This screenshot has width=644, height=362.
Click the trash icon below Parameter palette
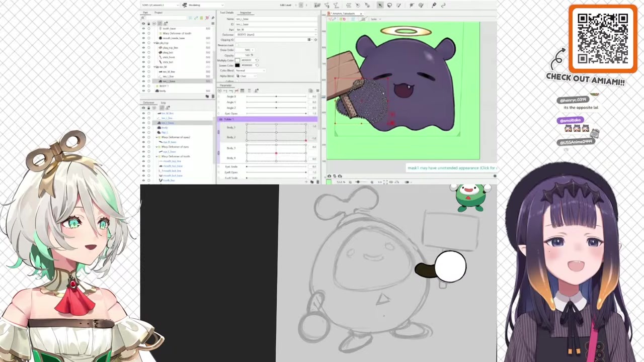point(317,182)
